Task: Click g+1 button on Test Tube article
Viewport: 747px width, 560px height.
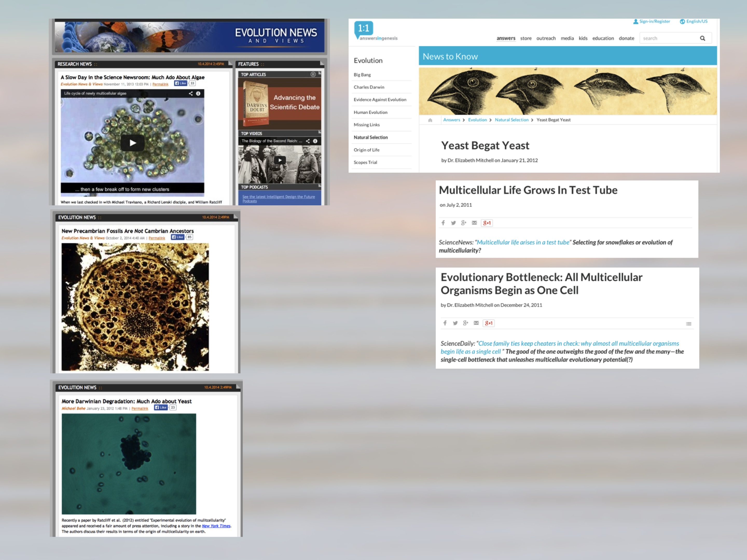Action: 487,223
